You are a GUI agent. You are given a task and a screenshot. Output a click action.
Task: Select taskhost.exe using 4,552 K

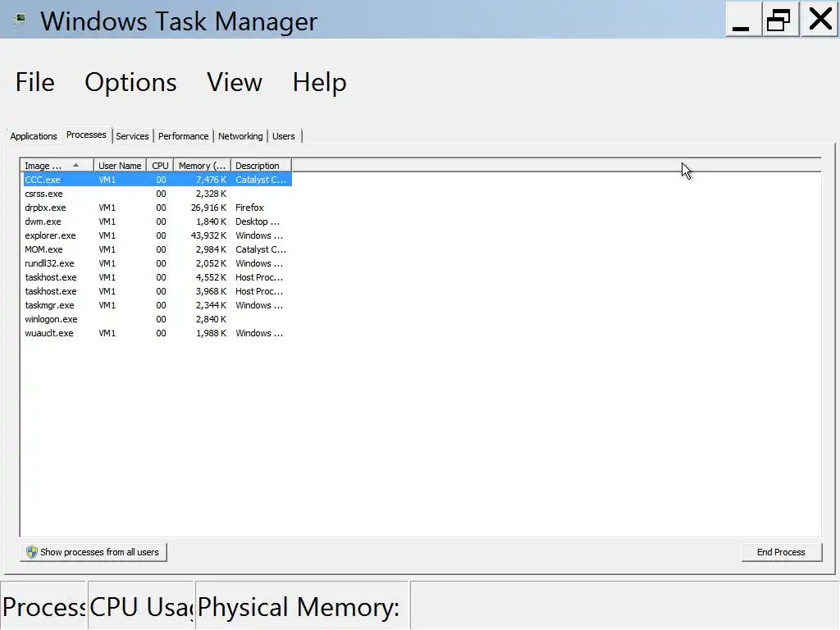coord(157,277)
